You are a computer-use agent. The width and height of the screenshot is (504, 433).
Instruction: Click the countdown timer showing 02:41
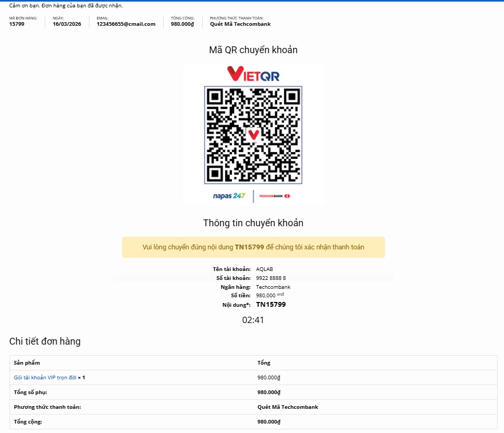(253, 320)
